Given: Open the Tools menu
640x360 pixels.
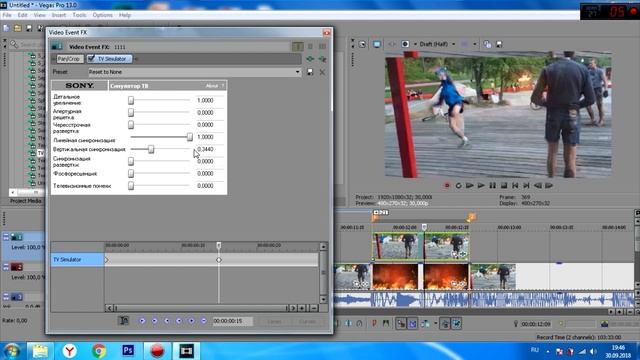Looking at the screenshot, I should pos(79,15).
